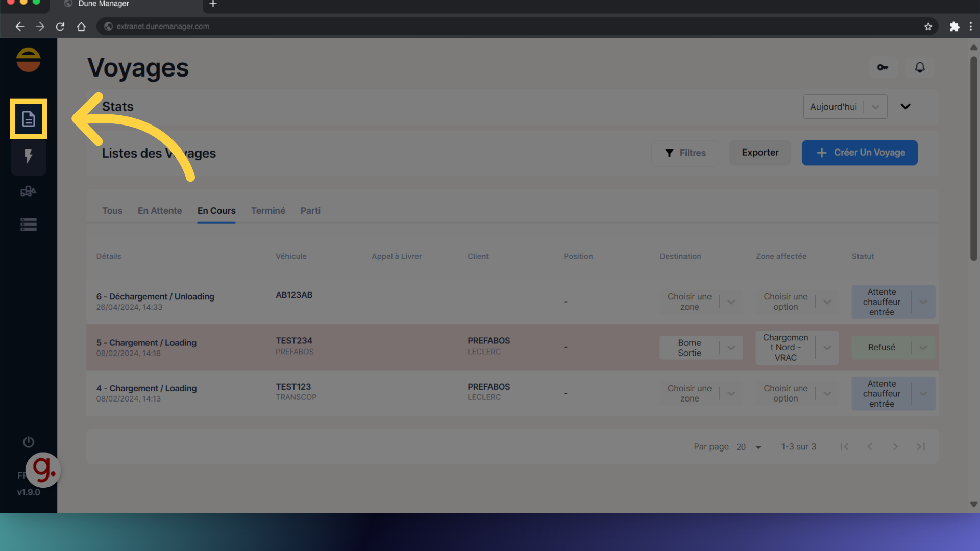
Task: Open the Voyages document icon in sidebar
Action: [x=29, y=119]
